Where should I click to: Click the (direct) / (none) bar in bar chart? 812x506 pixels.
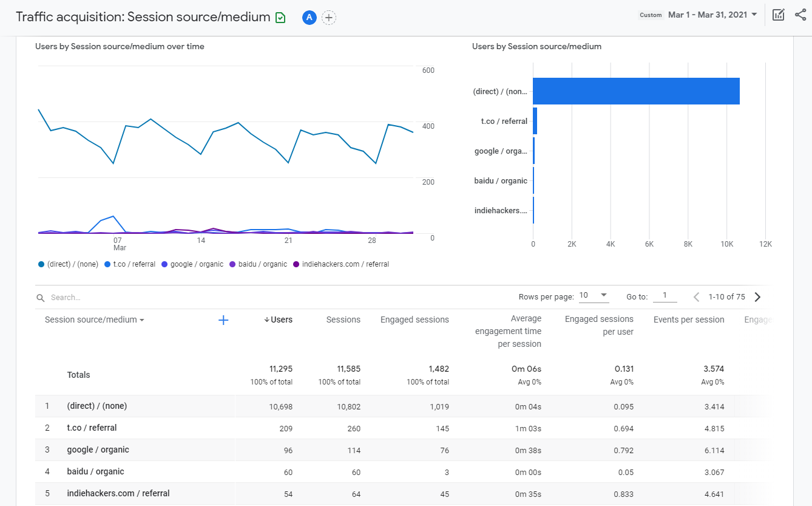(x=636, y=91)
